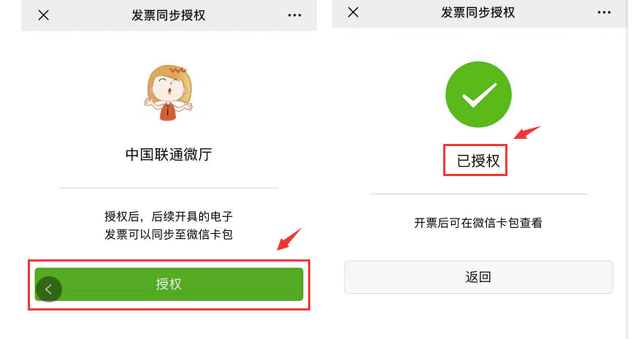Open the left panel's three-dot menu
This screenshot has width=644, height=339.
[x=294, y=15]
